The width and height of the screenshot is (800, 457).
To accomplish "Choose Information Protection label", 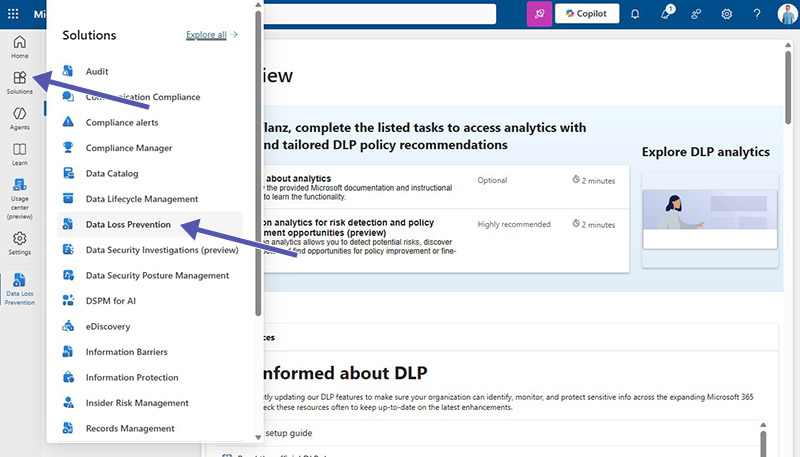I will 132,377.
